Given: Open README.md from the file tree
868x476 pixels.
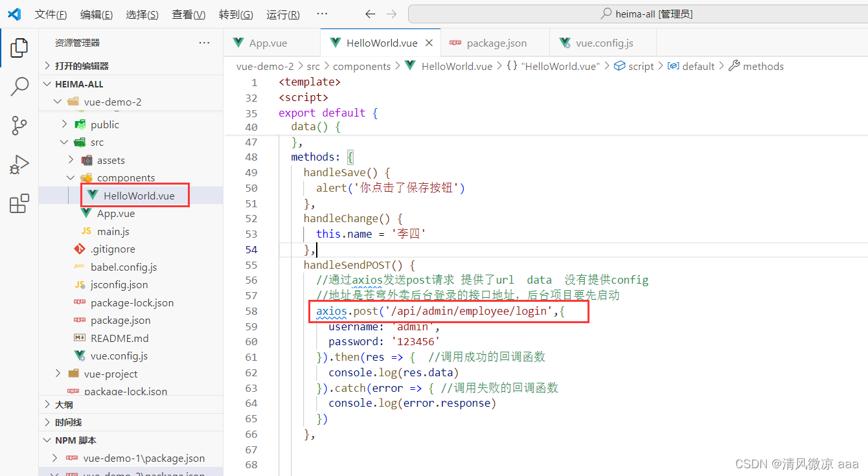Looking at the screenshot, I should point(131,338).
